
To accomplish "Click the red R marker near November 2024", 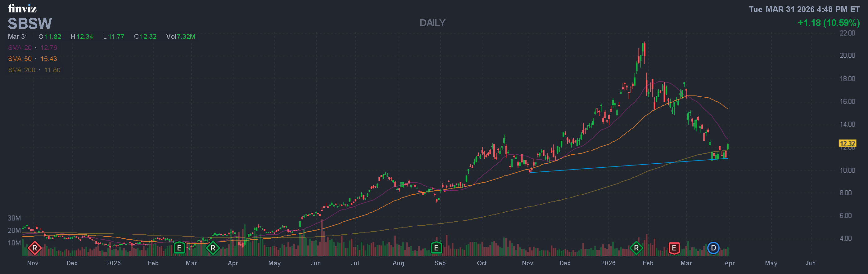I will tap(34, 248).
